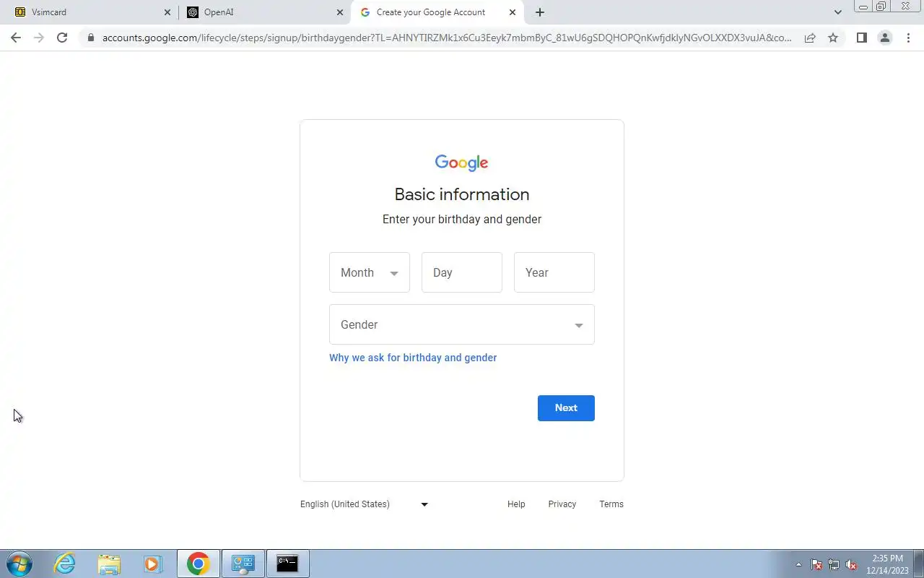
Task: Click the taskbar clock showing 2:35 PM
Action: 887,564
